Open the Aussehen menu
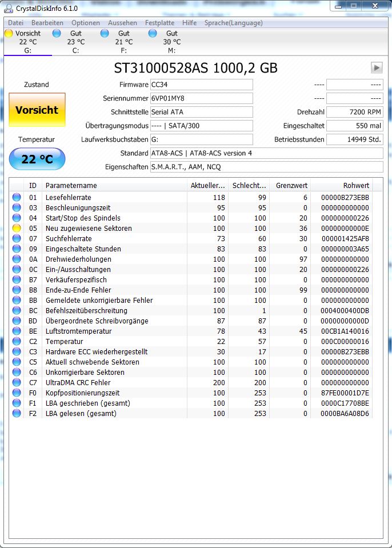Viewport: 392px width, 548px height. [x=122, y=23]
